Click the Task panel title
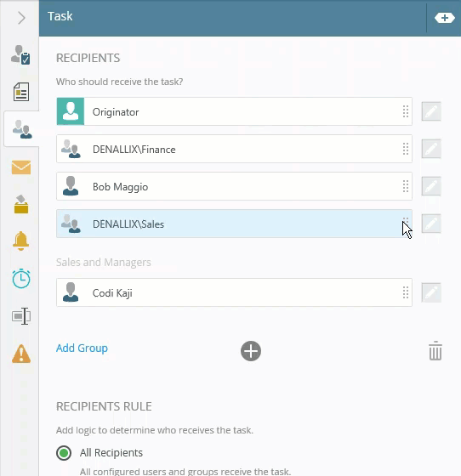 pos(60,16)
